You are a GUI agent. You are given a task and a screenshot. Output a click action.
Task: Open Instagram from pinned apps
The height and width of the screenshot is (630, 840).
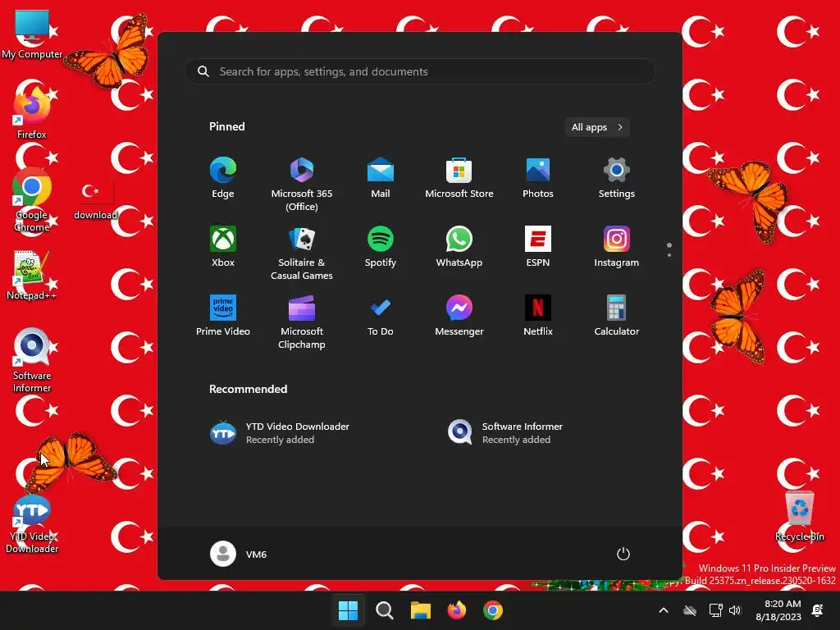(617, 247)
